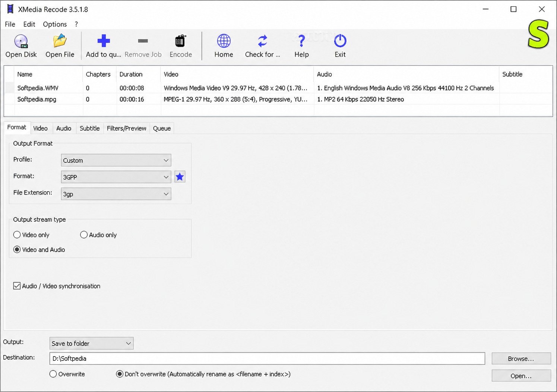This screenshot has width=557, height=392.
Task: Click the Subtitle column header
Action: point(525,74)
